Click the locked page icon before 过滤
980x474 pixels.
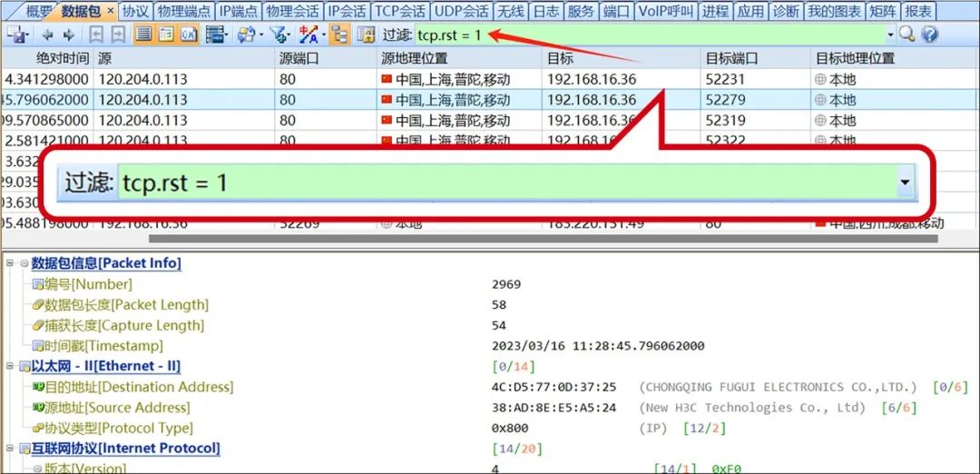point(366,35)
